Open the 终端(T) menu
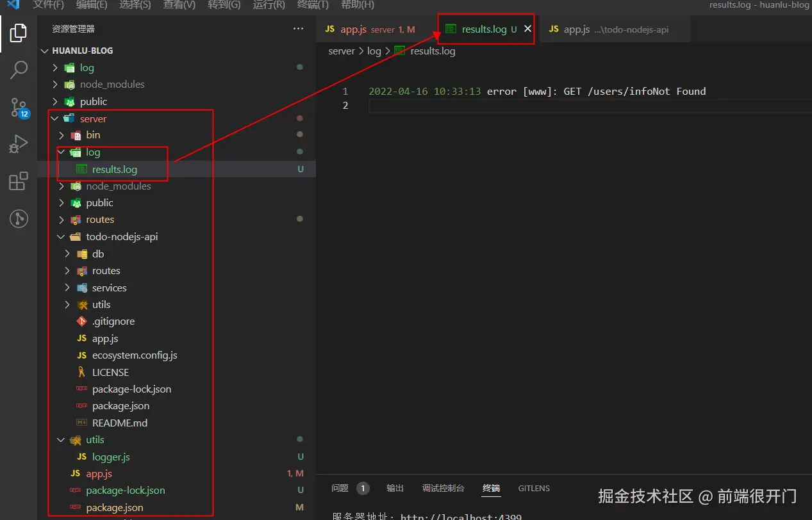This screenshot has width=812, height=520. (313, 4)
